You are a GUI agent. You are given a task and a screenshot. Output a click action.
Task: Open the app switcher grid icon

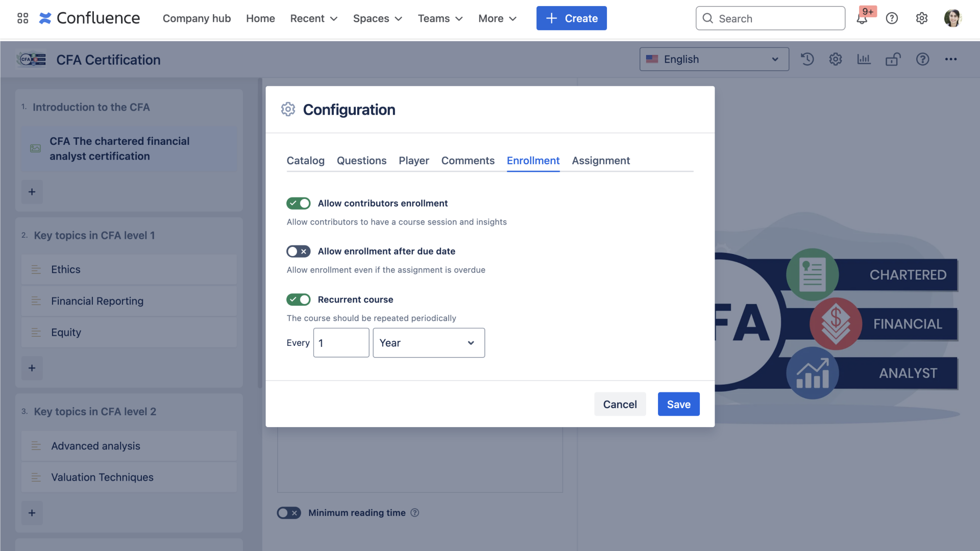pos(22,18)
